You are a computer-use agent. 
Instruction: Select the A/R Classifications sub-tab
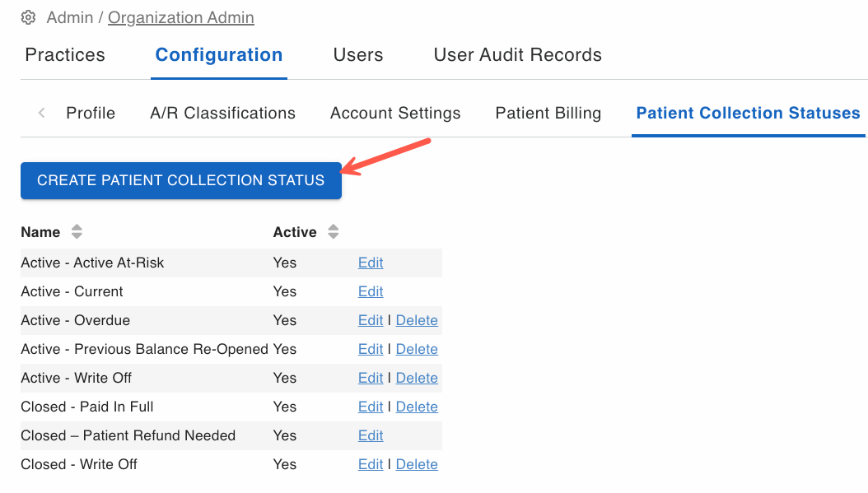tap(222, 113)
